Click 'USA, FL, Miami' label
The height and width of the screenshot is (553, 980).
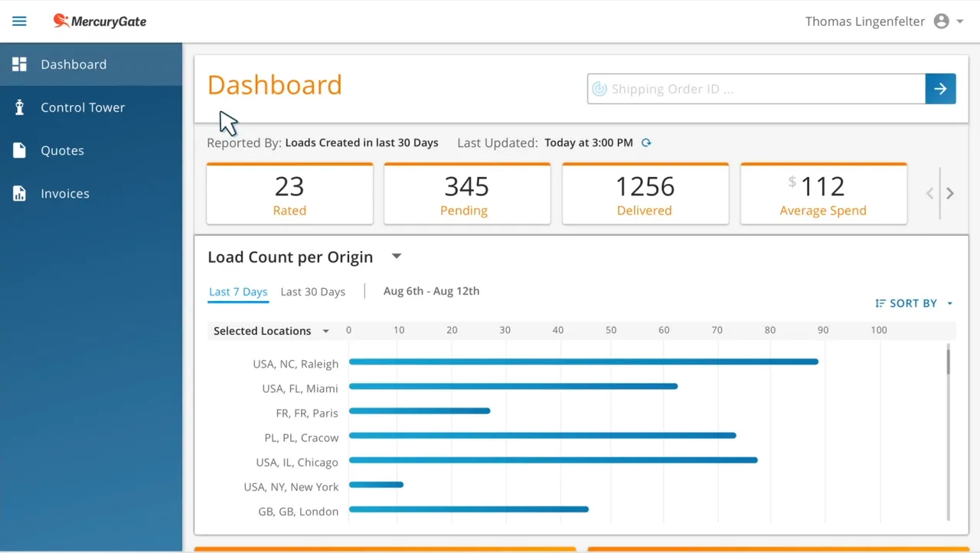(300, 388)
